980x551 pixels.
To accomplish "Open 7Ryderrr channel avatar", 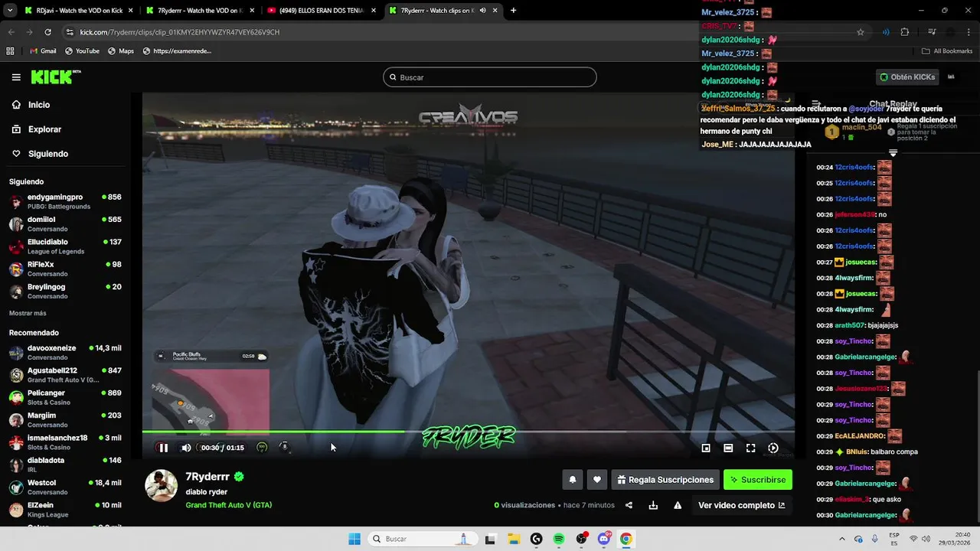I will pyautogui.click(x=162, y=486).
